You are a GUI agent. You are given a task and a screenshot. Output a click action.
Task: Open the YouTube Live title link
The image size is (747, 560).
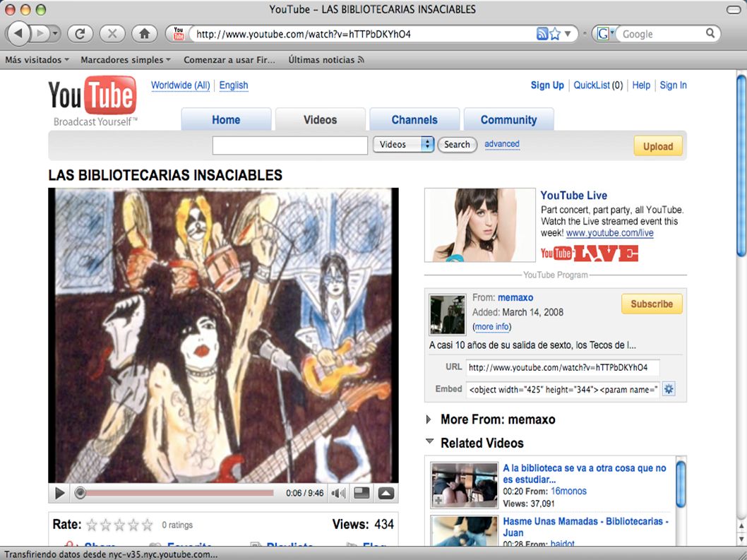tap(573, 196)
